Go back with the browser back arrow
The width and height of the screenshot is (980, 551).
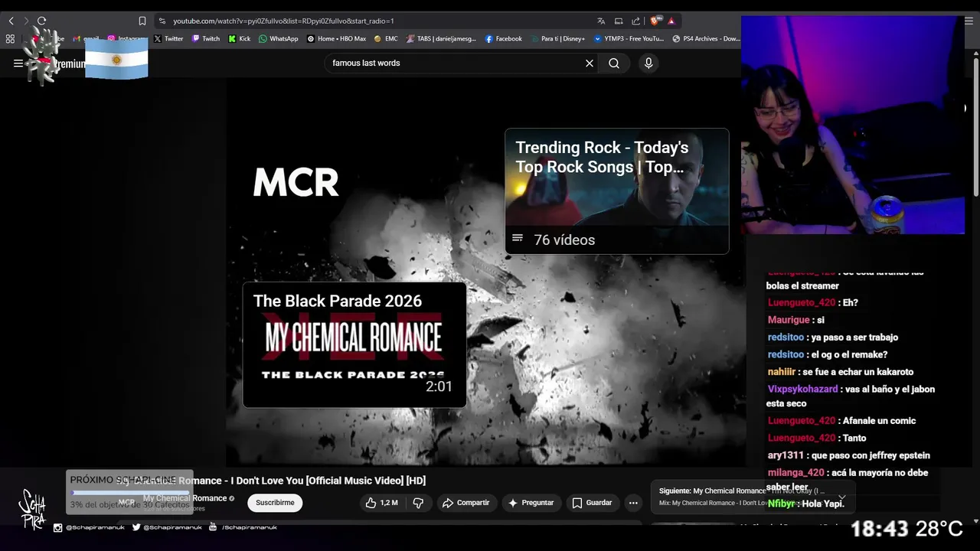pos(11,21)
